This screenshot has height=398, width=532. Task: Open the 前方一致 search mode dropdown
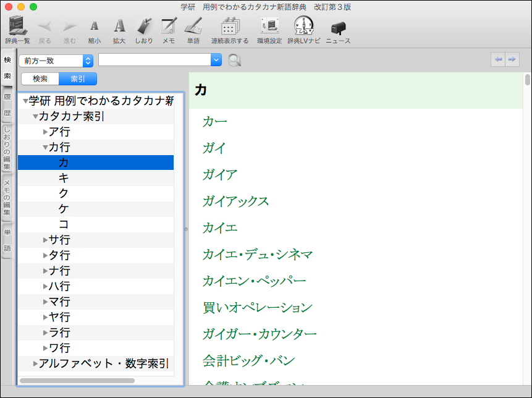click(56, 61)
